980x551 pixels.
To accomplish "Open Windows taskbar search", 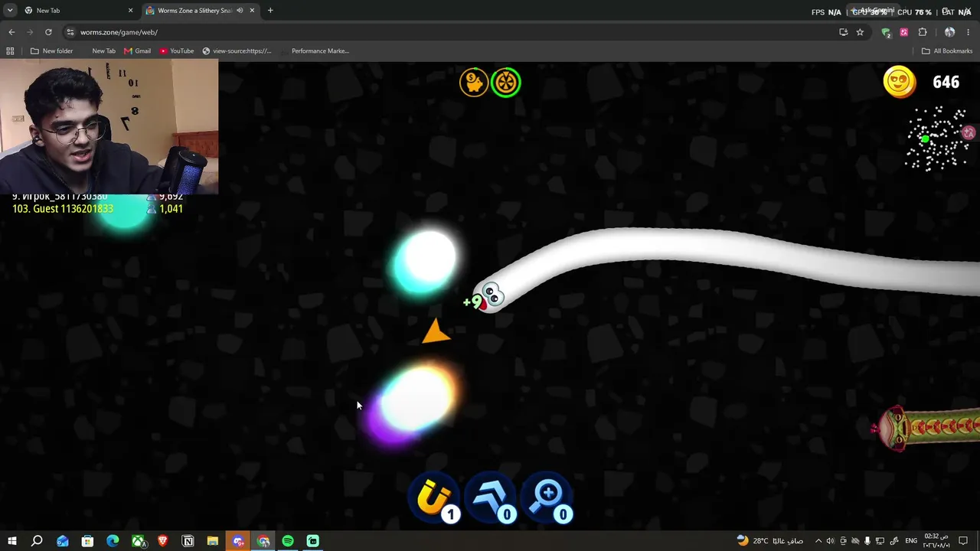I will tap(37, 541).
